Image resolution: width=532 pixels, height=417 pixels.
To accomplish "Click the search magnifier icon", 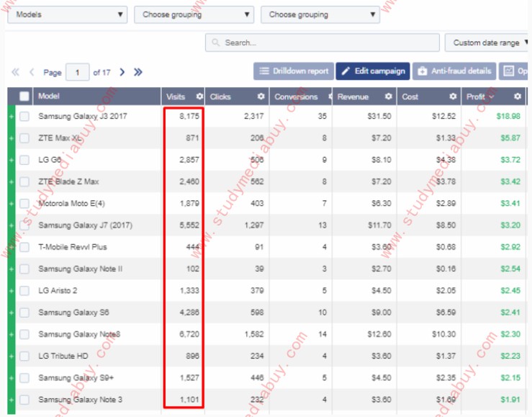I will [215, 42].
